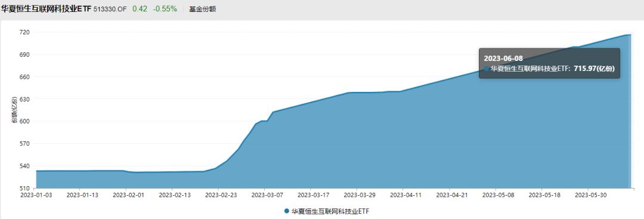
Task: Click the 0.42 price value
Action: (140, 8)
